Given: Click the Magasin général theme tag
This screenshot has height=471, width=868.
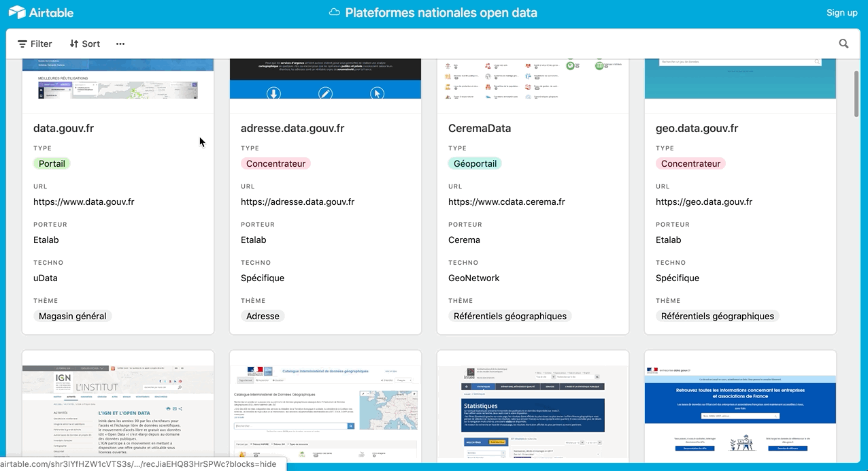Looking at the screenshot, I should coord(72,316).
